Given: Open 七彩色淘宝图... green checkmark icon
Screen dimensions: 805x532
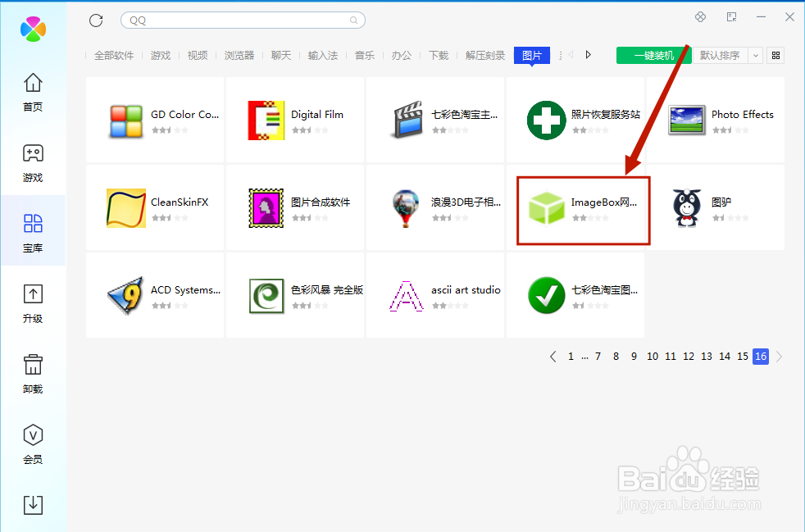Looking at the screenshot, I should click(546, 295).
